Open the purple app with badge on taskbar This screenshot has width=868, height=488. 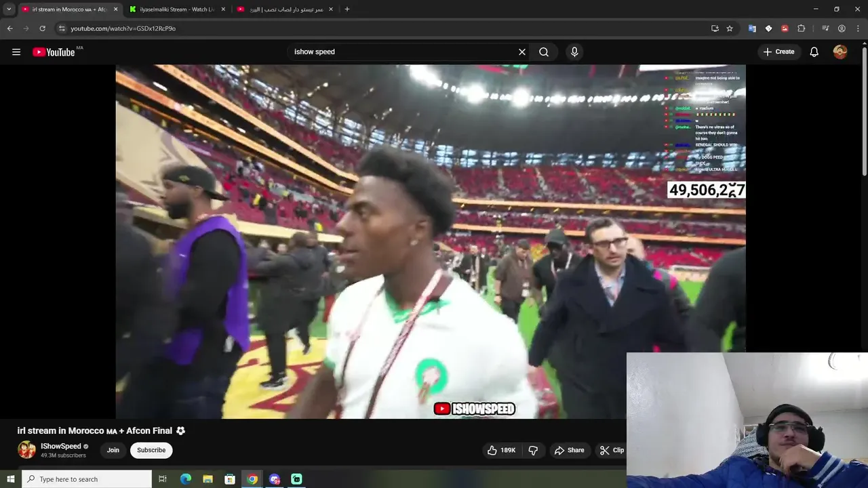point(275,479)
